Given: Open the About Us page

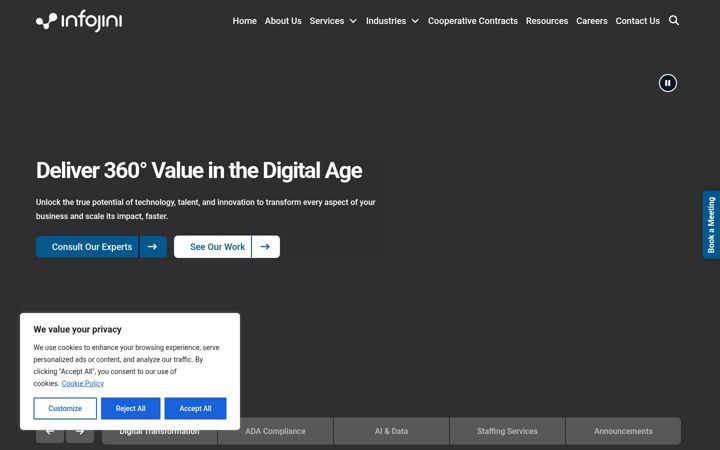Looking at the screenshot, I should click(x=283, y=21).
